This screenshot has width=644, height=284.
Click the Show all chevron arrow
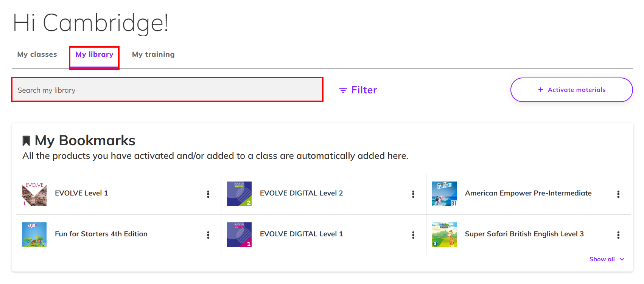(622, 259)
